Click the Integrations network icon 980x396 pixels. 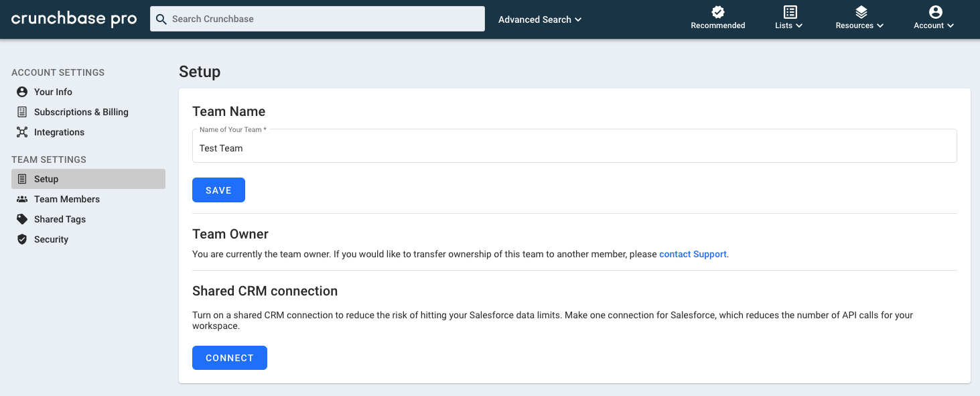[x=22, y=132]
